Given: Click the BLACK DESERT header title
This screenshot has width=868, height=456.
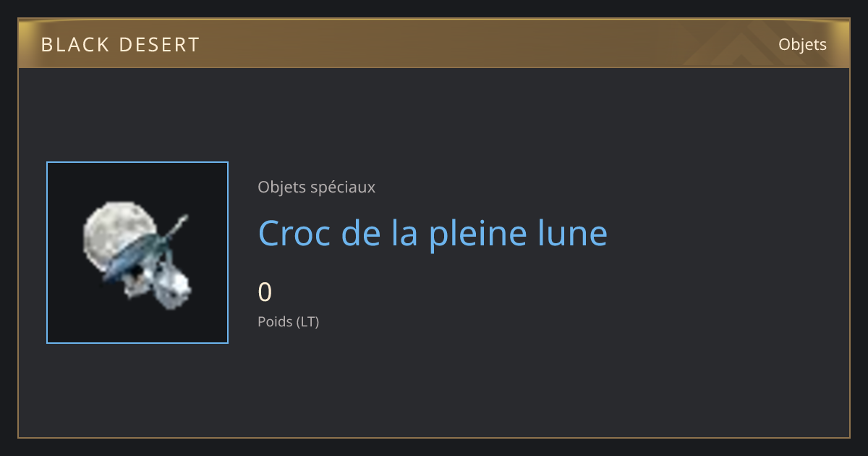Looking at the screenshot, I should point(120,45).
